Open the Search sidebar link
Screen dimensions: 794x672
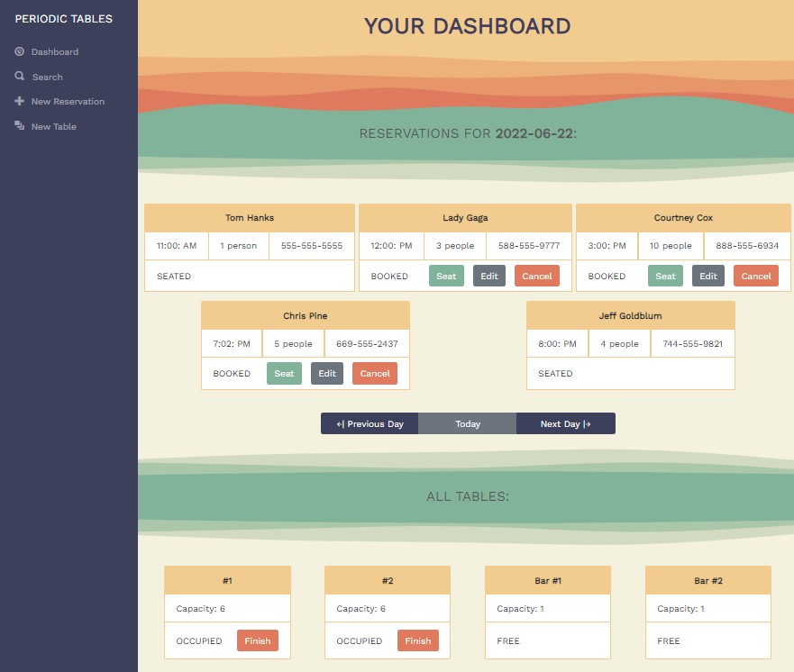(48, 77)
